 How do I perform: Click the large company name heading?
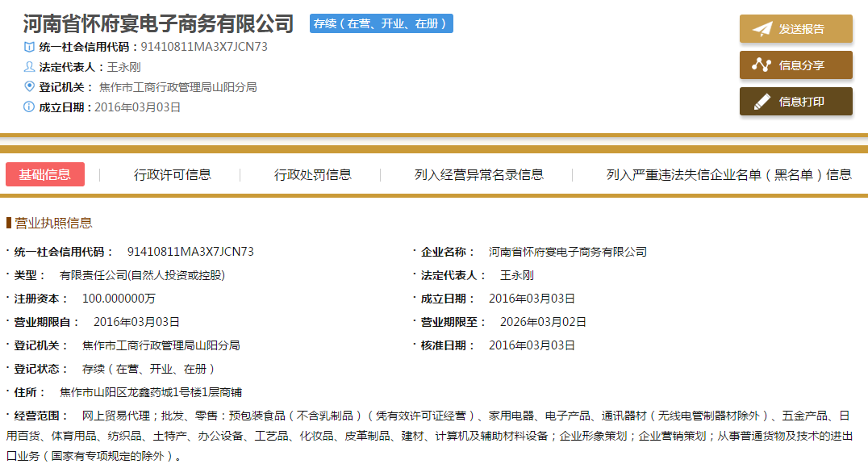(159, 23)
